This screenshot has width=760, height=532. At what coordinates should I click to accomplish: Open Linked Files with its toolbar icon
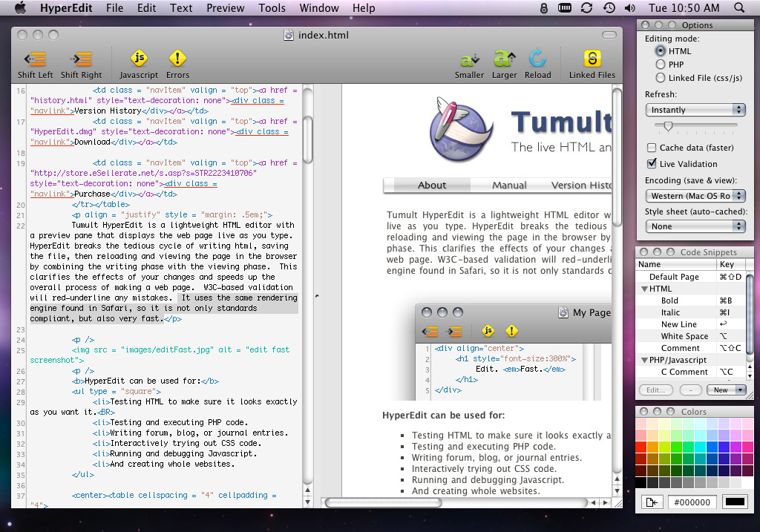592,59
